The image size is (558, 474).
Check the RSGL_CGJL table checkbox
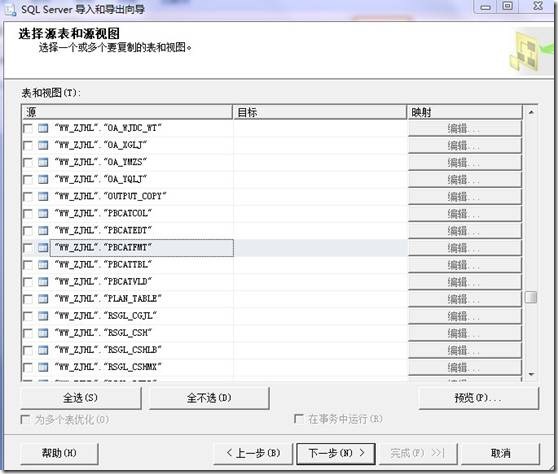pyautogui.click(x=28, y=316)
